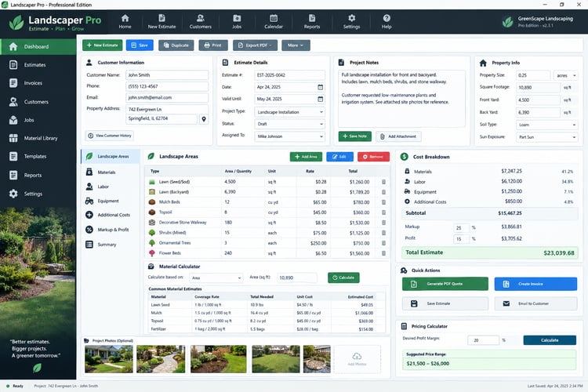Open the Soil Type dropdown
The height and width of the screenshot is (392, 588).
pyautogui.click(x=546, y=125)
